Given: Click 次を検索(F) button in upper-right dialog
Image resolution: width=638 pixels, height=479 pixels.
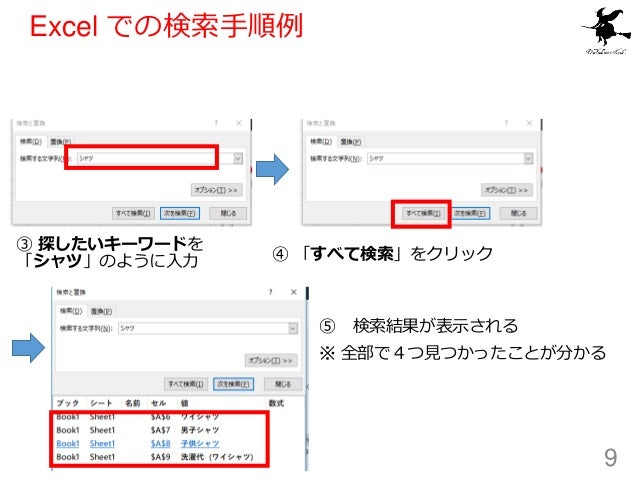Looking at the screenshot, I should (470, 213).
